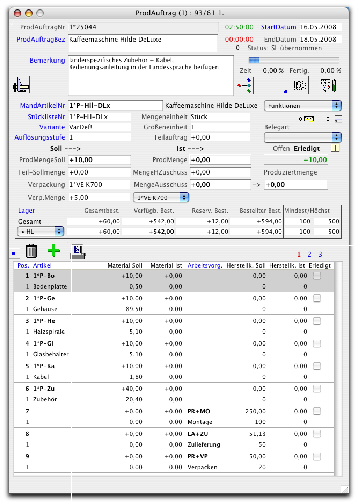
Task: Click the StartDatum label link
Action: (278, 27)
